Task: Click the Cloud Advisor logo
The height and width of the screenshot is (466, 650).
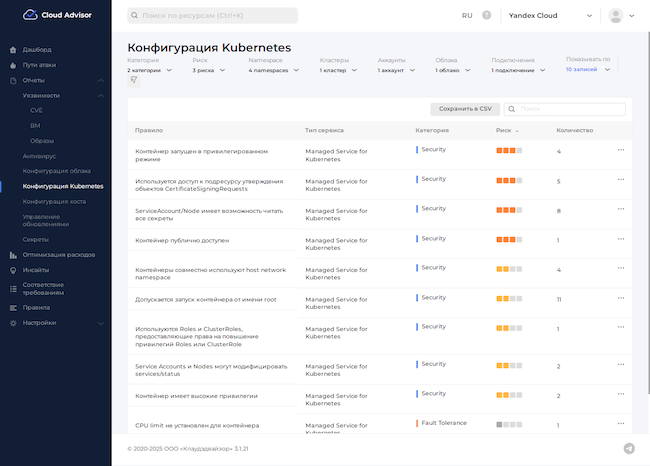Action: tap(57, 15)
